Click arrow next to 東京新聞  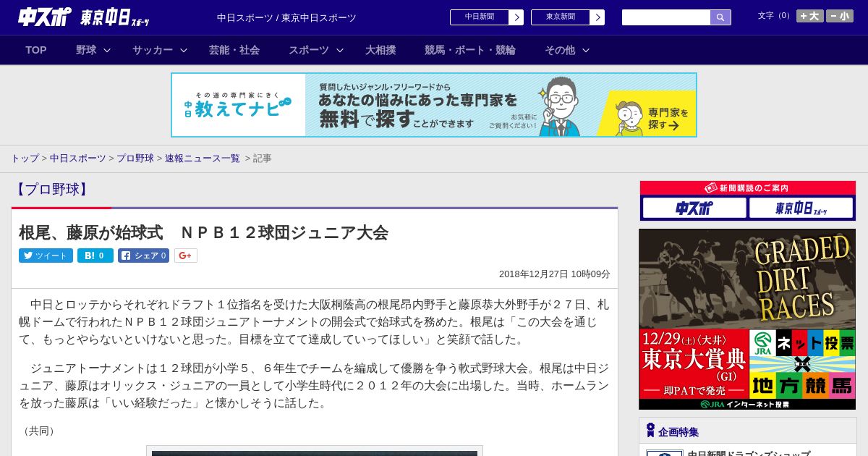(597, 17)
